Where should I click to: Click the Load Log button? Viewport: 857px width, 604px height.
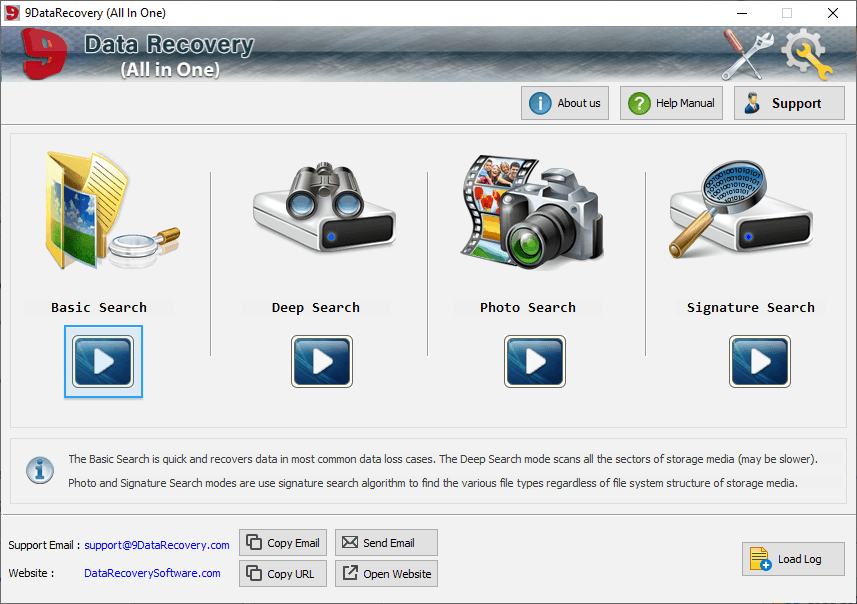[793, 559]
